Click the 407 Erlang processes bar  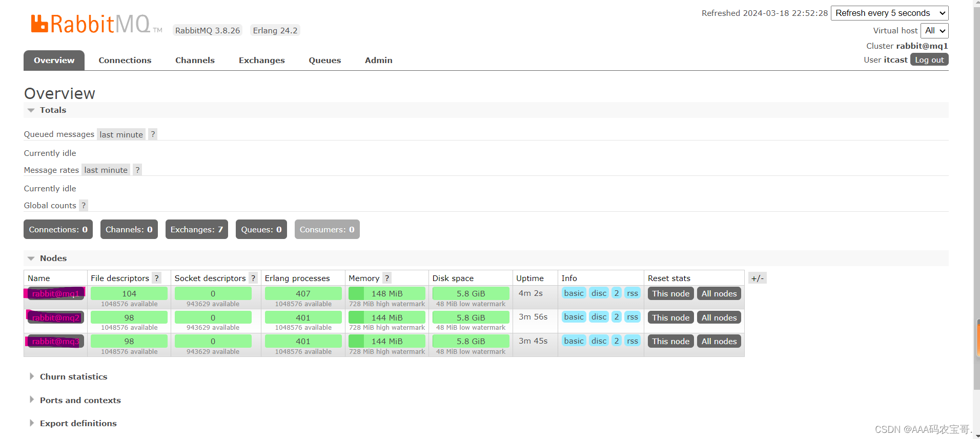pyautogui.click(x=303, y=293)
